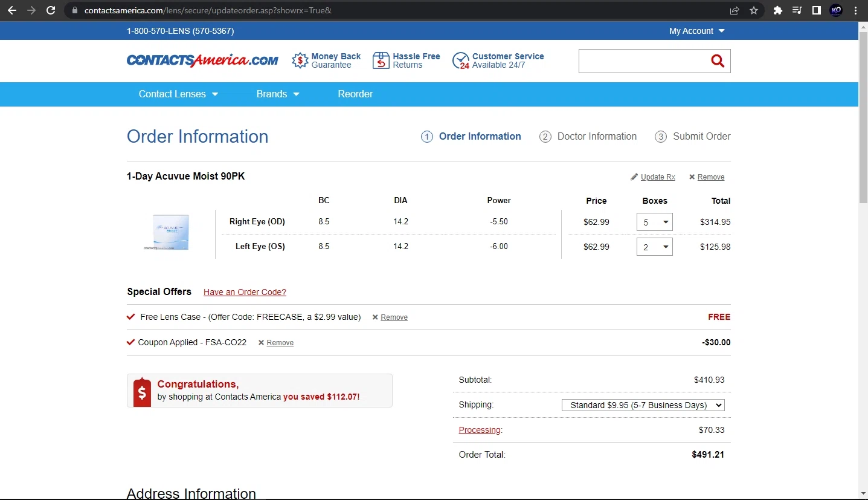Screen dimensions: 868x500
Task: Click the Processing $70.33 amount
Action: pyautogui.click(x=712, y=430)
